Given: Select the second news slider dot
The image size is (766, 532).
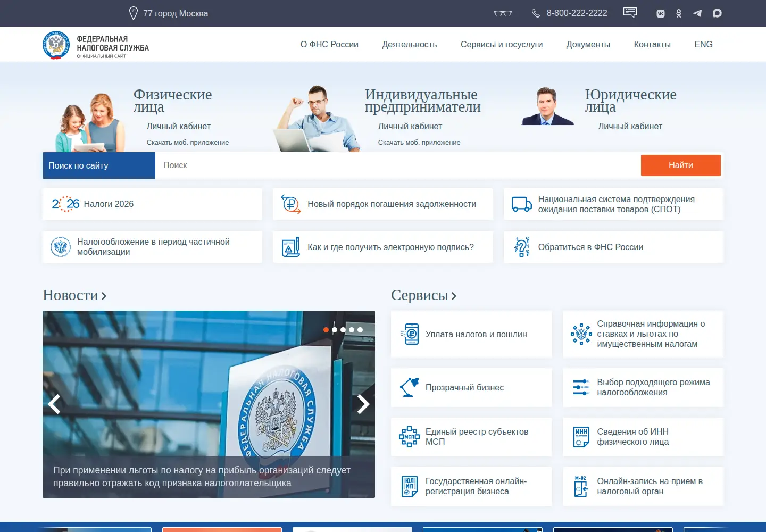Looking at the screenshot, I should coord(335,330).
